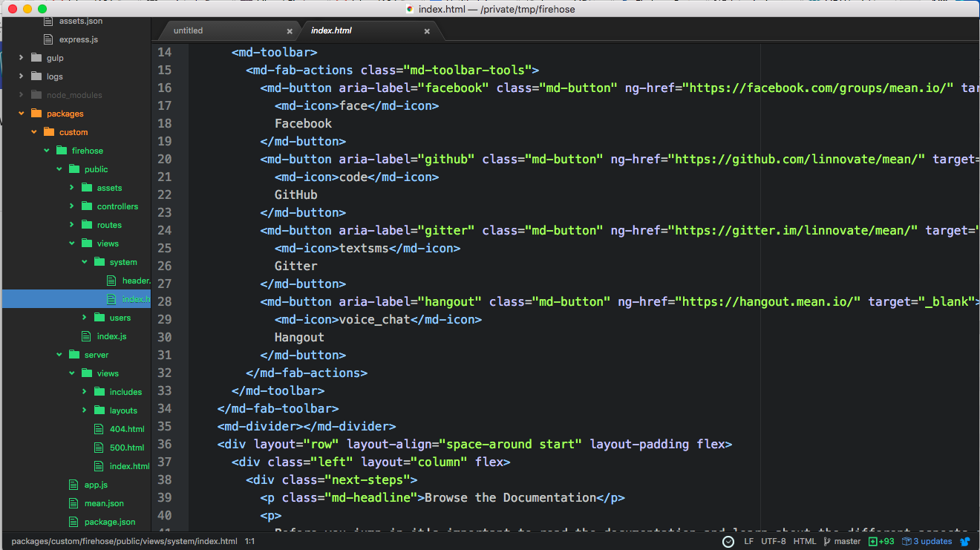Click the layouts folder icon
Screen dimensions: 980x550
(x=99, y=410)
